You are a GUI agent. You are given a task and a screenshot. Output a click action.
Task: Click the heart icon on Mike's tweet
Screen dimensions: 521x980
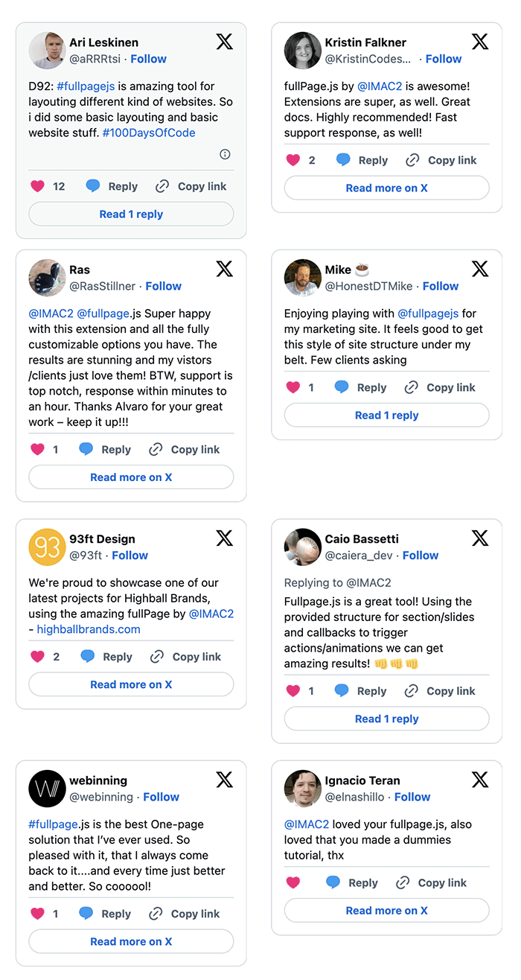coord(293,387)
